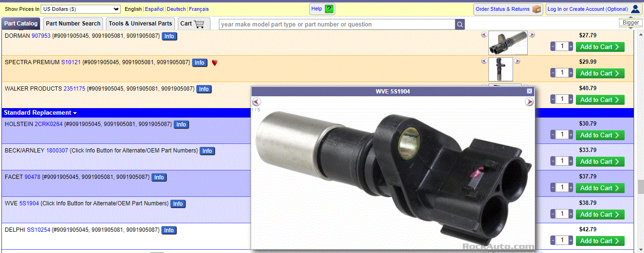
Task: Add the $40.79 WALKER part to cart
Action: pyautogui.click(x=600, y=100)
